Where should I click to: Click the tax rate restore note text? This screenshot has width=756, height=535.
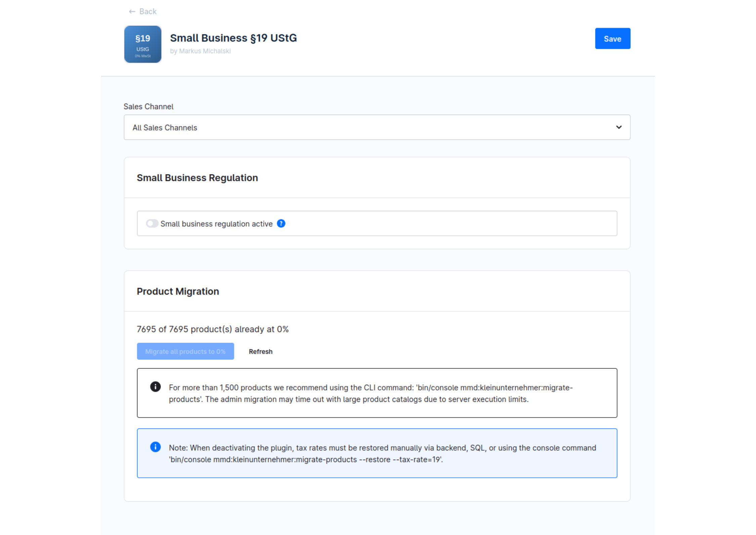point(382,454)
